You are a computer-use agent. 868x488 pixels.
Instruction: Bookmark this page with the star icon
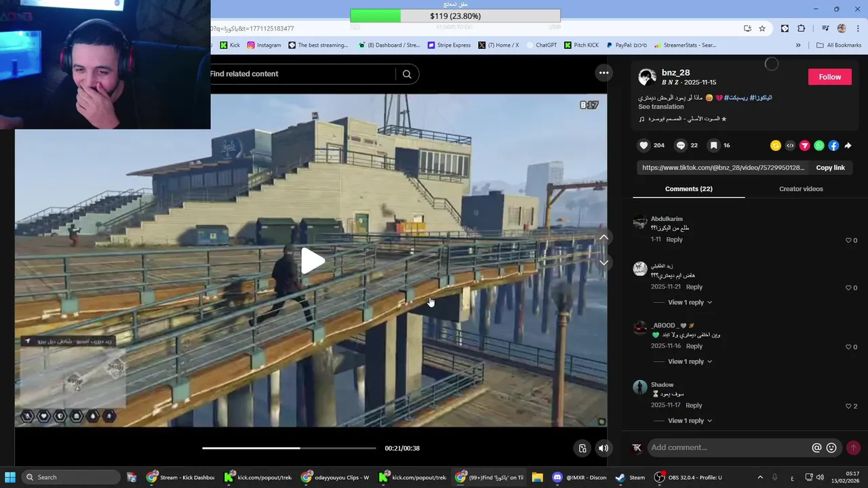762,28
